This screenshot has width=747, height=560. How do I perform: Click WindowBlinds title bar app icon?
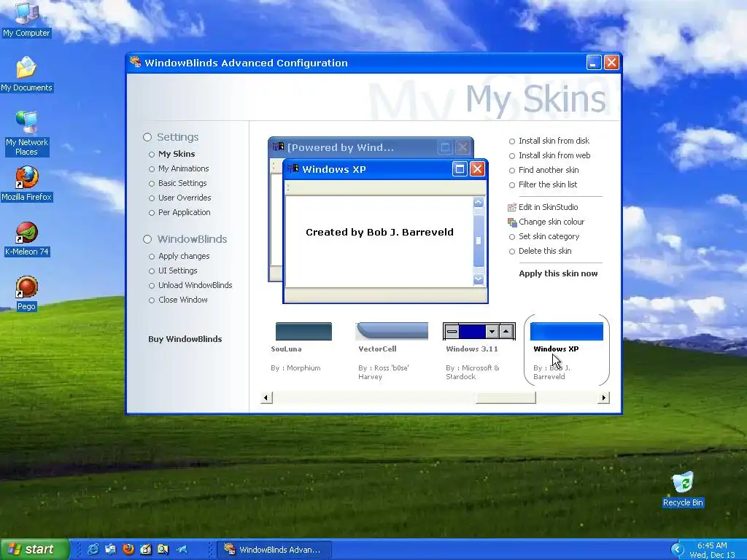(x=135, y=63)
